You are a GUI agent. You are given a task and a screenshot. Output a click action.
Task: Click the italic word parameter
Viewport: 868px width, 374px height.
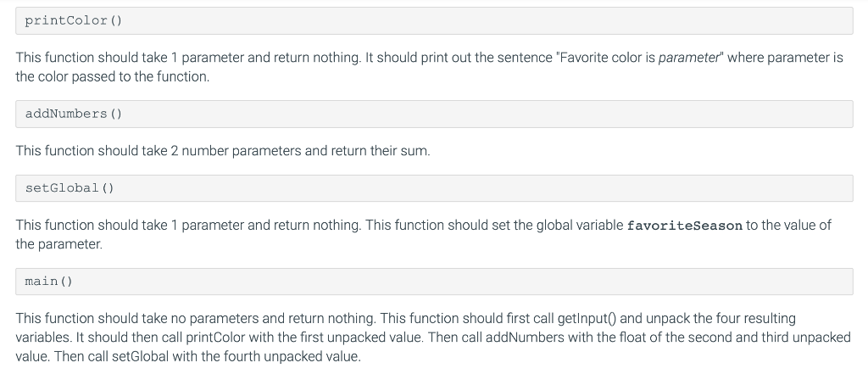pos(688,58)
